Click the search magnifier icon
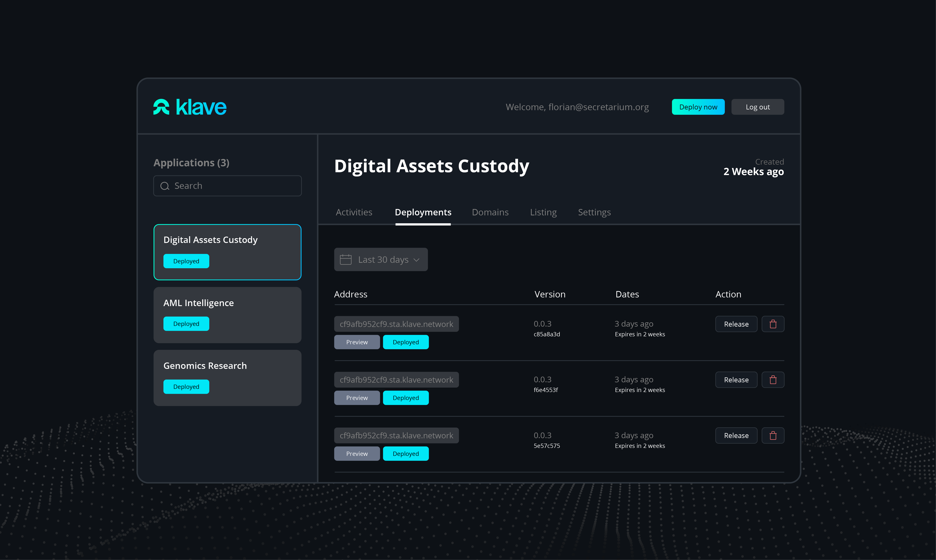 click(x=165, y=186)
